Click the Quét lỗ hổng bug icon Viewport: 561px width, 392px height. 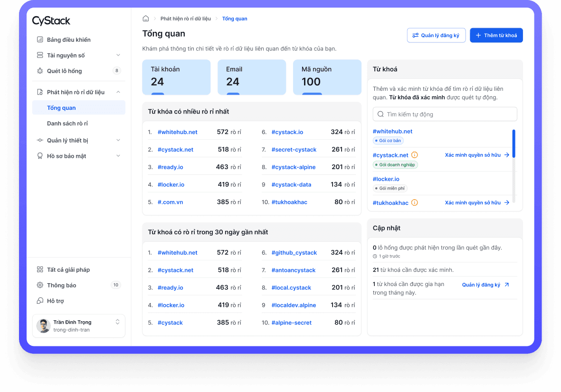40,71
